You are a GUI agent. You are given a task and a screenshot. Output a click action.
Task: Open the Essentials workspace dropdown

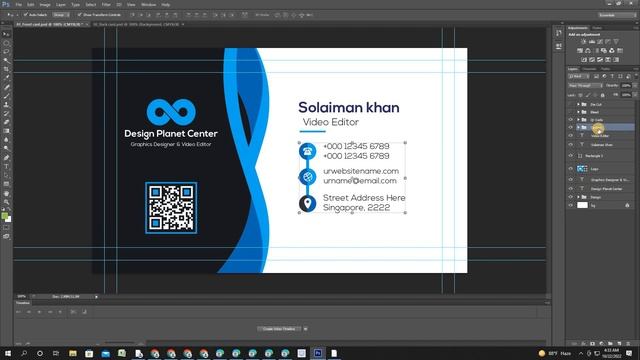point(617,15)
